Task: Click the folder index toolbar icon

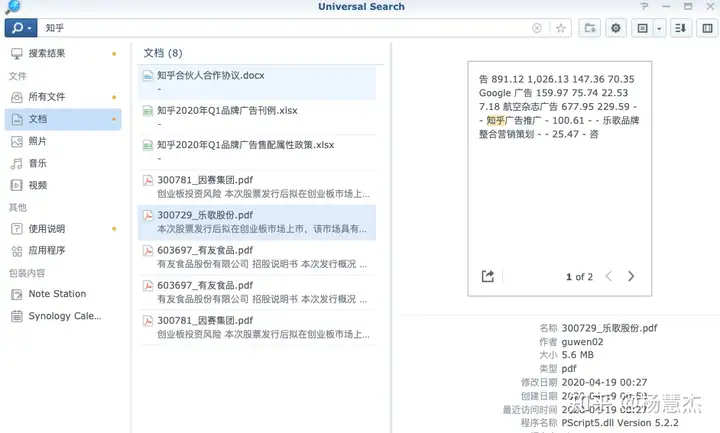Action: (590, 28)
